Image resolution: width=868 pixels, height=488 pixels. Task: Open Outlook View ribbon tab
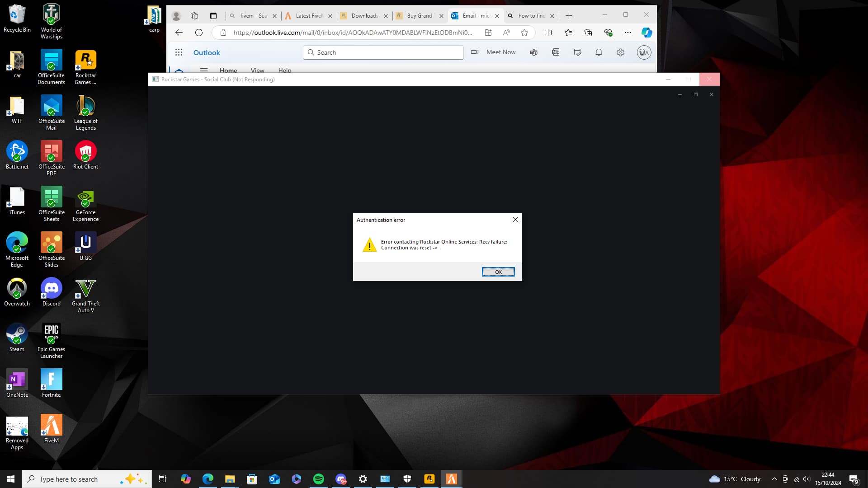tap(257, 70)
